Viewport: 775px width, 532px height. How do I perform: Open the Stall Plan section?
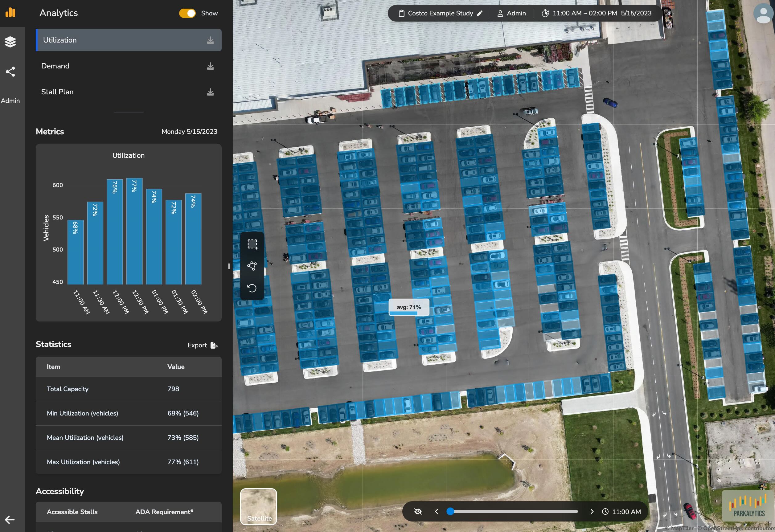coord(57,92)
